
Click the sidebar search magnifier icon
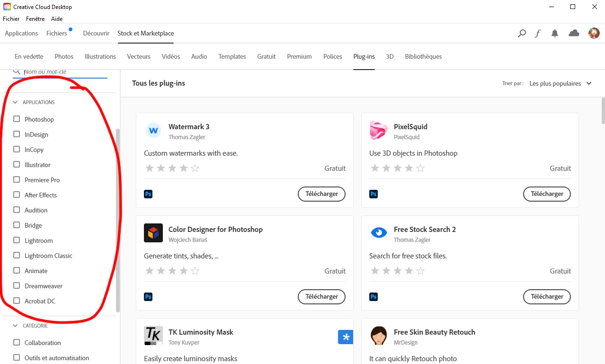coord(17,71)
